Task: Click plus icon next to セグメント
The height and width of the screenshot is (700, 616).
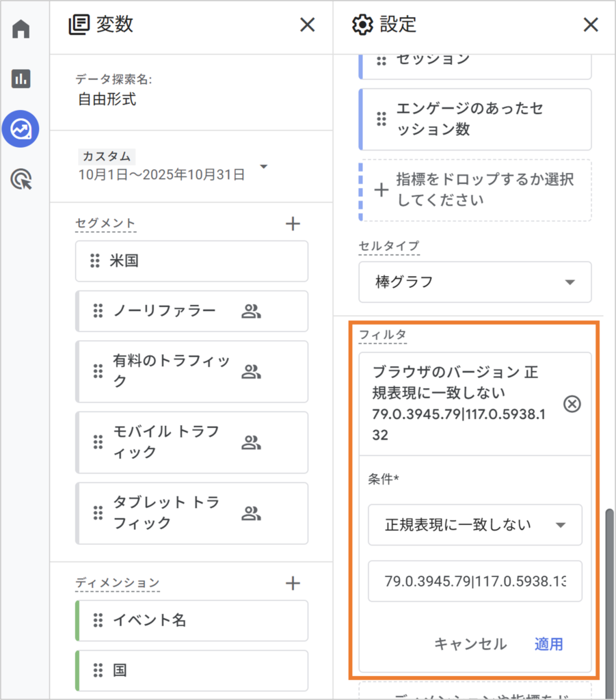Action: click(x=293, y=224)
